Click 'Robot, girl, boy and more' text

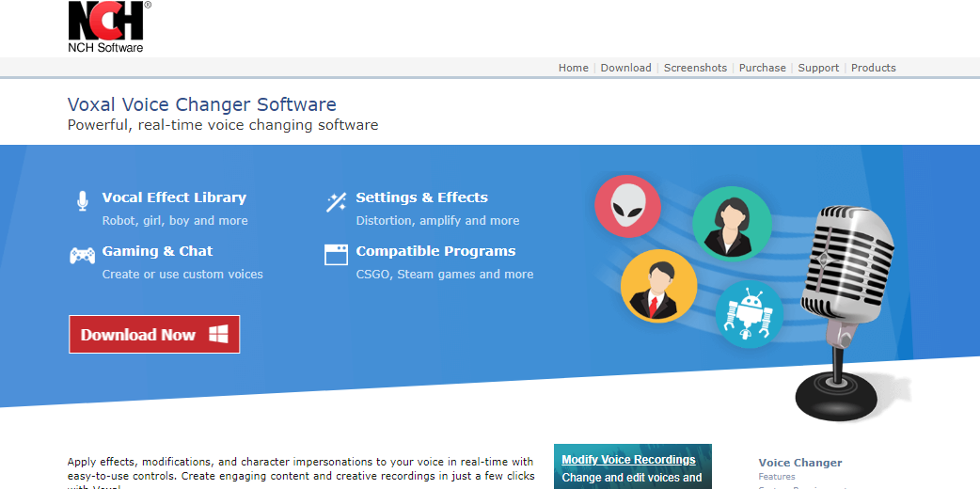tap(175, 221)
